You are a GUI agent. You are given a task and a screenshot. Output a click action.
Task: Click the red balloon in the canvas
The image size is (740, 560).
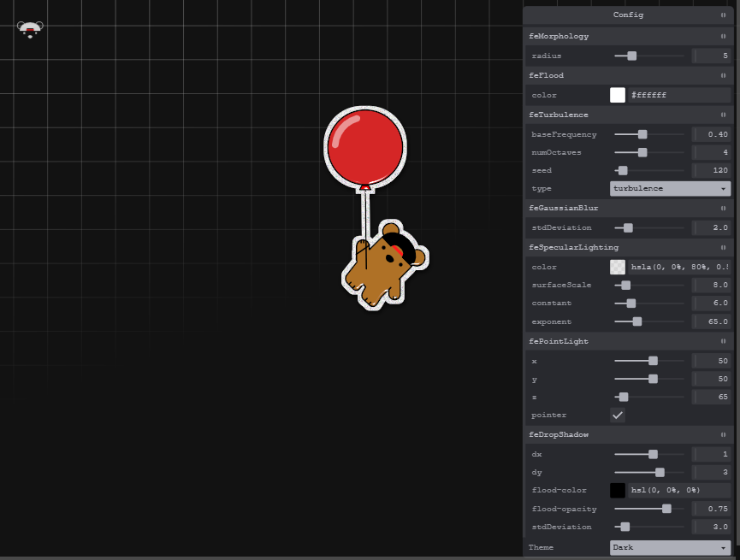tap(365, 147)
